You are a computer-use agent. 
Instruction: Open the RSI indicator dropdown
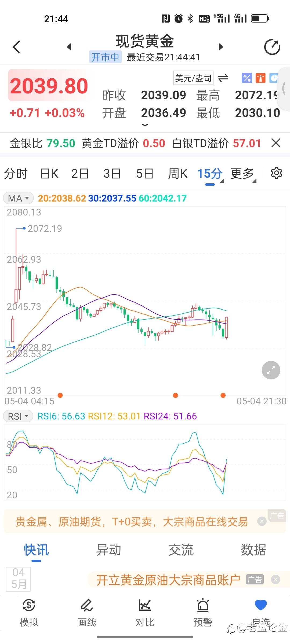tap(18, 416)
